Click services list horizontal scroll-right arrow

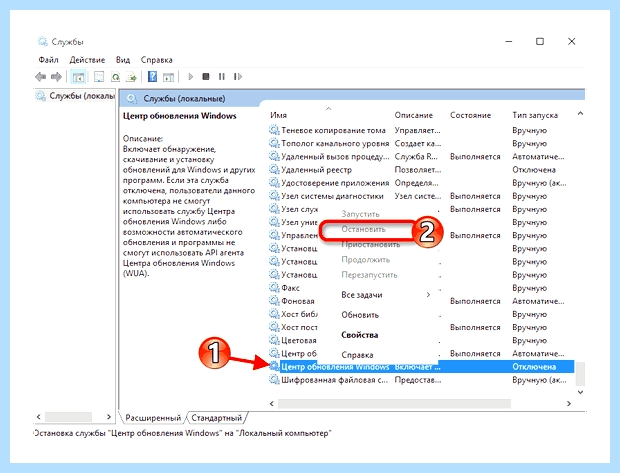click(x=569, y=403)
